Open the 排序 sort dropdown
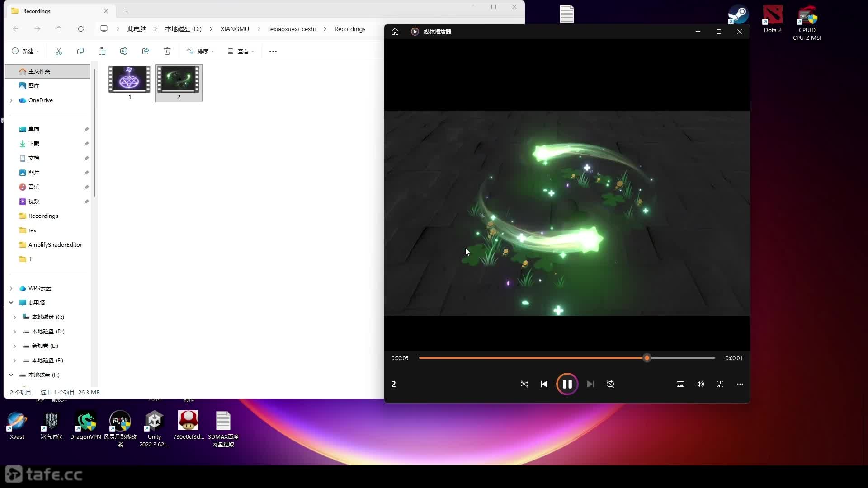The height and width of the screenshot is (488, 868). point(200,51)
